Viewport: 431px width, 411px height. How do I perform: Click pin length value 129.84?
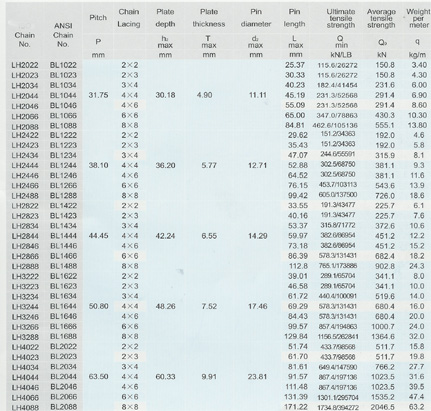click(x=296, y=336)
